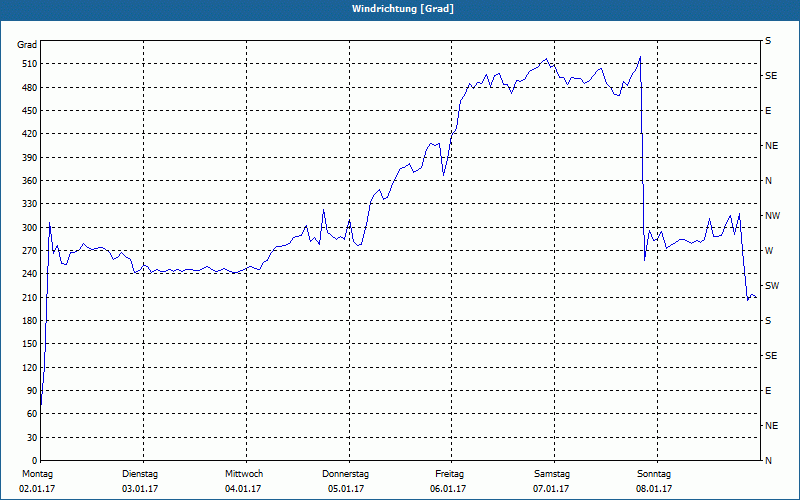The image size is (800, 500).
Task: Click the S compass label at 180
Action: [x=768, y=321]
